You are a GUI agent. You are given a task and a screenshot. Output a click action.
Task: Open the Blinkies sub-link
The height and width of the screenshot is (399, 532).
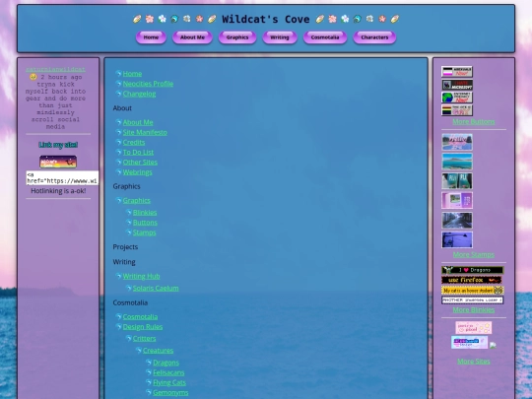click(x=145, y=213)
